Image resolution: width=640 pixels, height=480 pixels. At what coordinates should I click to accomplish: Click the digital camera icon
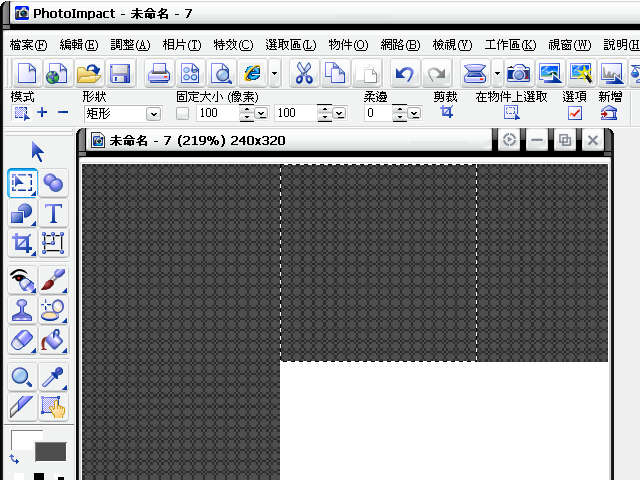(518, 74)
